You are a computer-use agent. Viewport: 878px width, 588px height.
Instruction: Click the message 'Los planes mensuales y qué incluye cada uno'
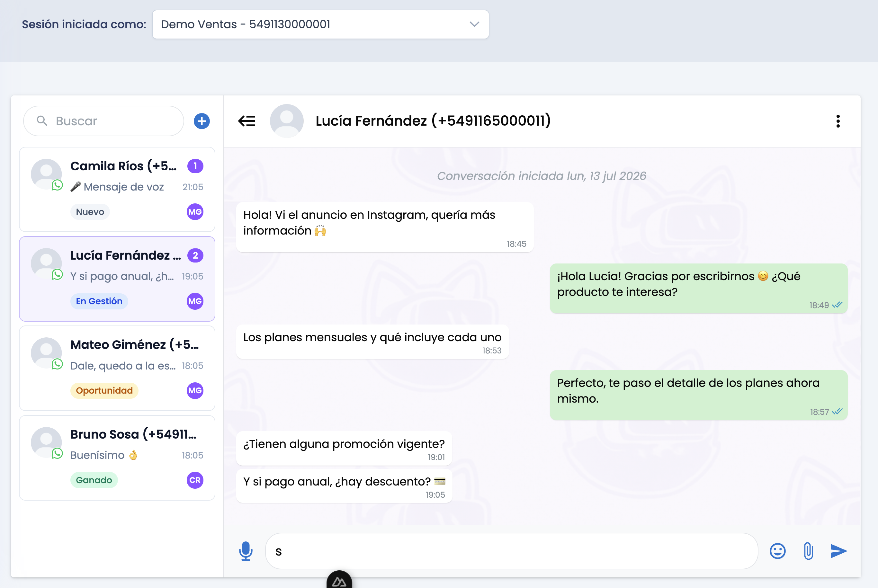pyautogui.click(x=372, y=342)
